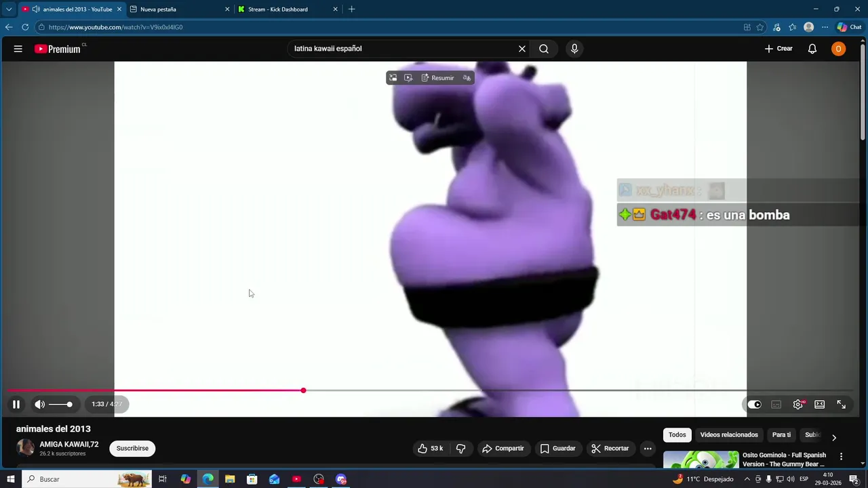
Task: Click the search magnifier button
Action: (544, 49)
